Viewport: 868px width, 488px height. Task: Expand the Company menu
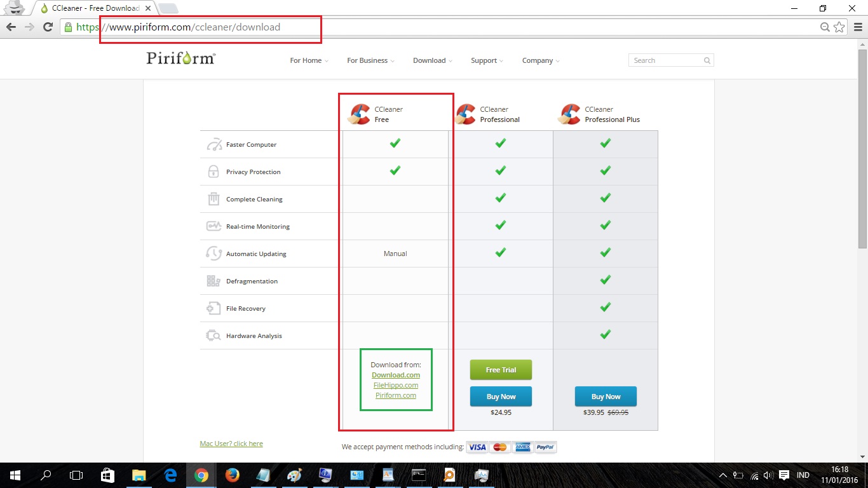click(x=541, y=60)
